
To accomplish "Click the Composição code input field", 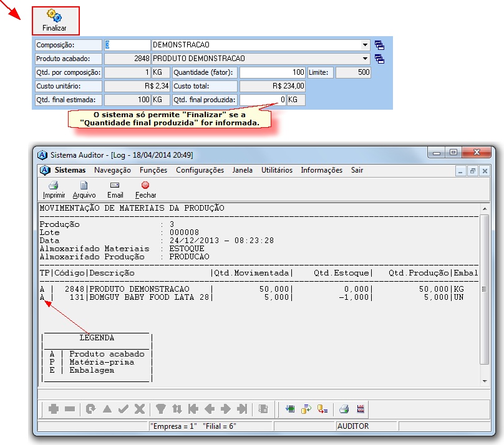I will pyautogui.click(x=127, y=45).
